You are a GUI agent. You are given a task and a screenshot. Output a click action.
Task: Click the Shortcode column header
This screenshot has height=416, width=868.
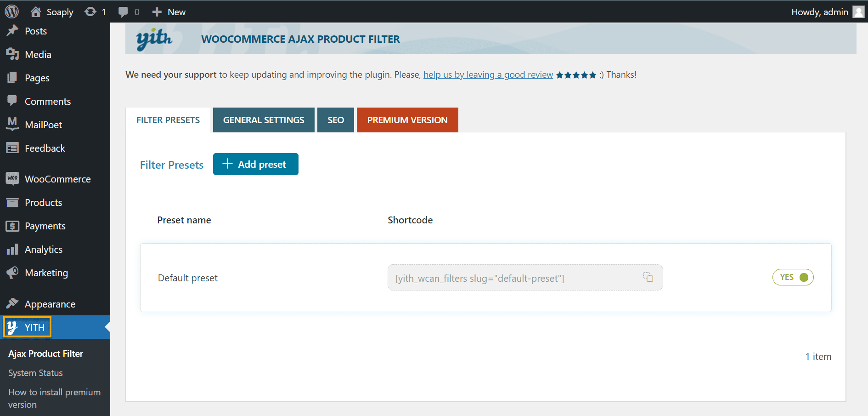(410, 220)
